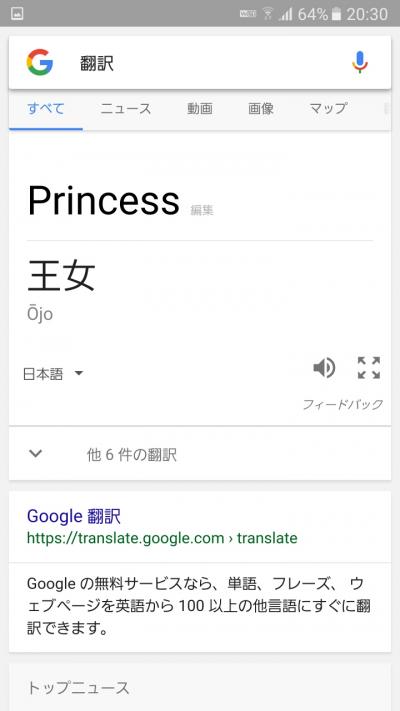Open the 日本語 language dropdown
This screenshot has width=400, height=711.
click(x=54, y=374)
